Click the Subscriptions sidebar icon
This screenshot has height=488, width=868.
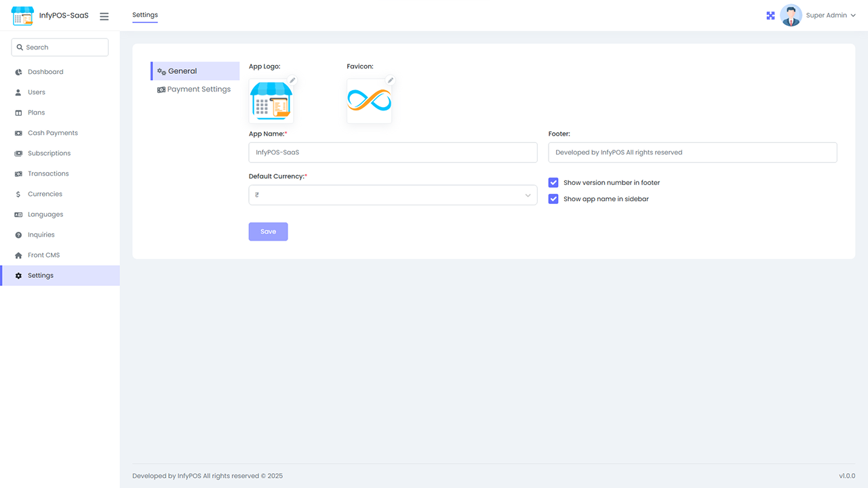tap(16, 153)
